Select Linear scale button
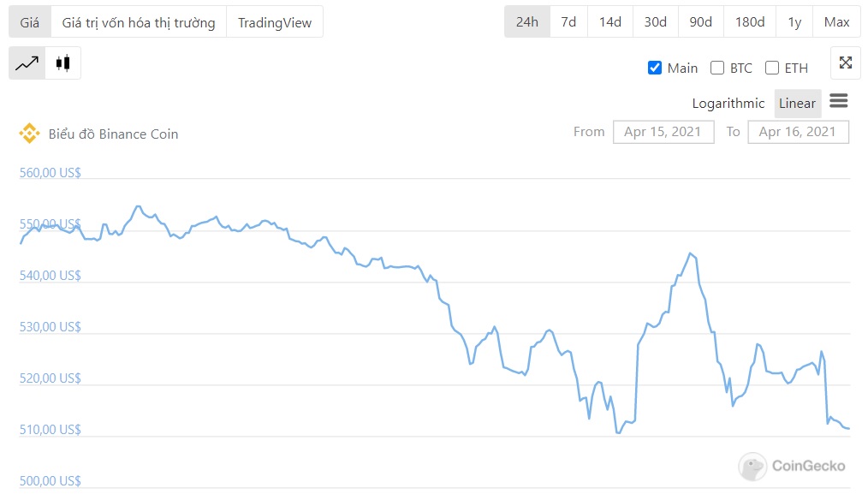Image resolution: width=868 pixels, height=500 pixels. (x=797, y=104)
